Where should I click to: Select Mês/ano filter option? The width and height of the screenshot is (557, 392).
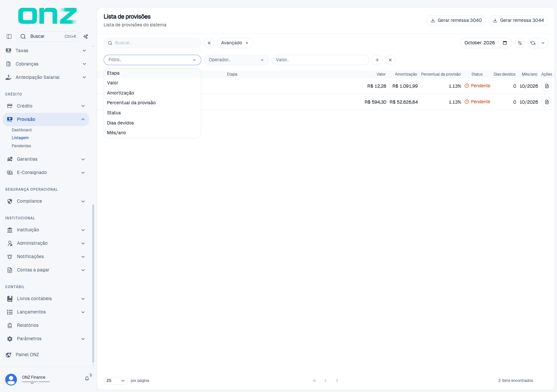pos(152,133)
